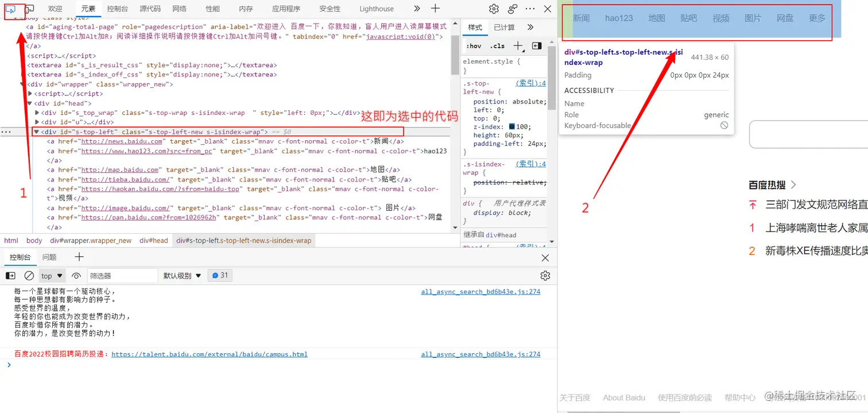Select the 样式 styles tab
Screen dimensions: 868x413
[x=475, y=27]
